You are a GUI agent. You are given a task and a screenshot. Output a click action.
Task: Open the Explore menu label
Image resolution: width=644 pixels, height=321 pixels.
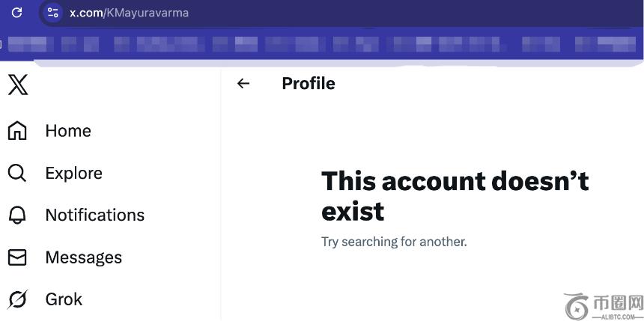click(x=73, y=174)
